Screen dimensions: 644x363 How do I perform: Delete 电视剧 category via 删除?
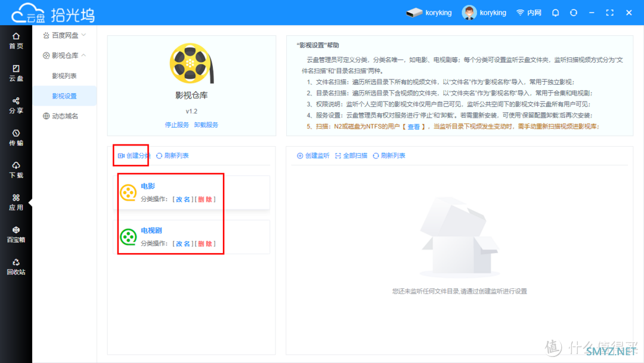point(205,244)
